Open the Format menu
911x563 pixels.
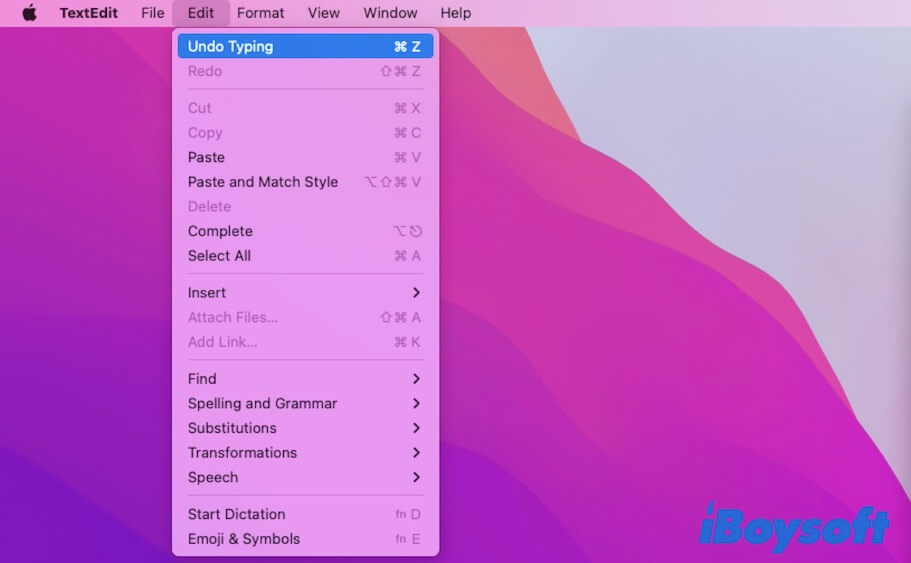(x=260, y=13)
